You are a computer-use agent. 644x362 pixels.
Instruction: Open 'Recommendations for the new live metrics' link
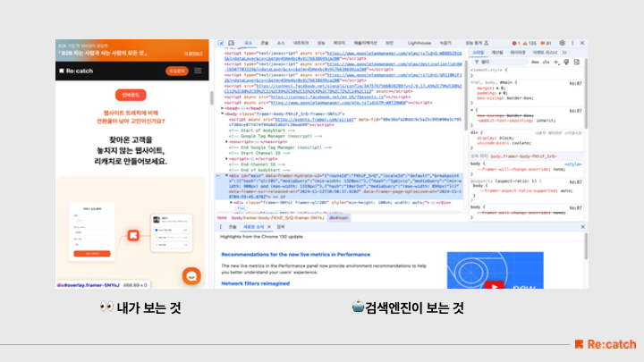[x=296, y=255]
